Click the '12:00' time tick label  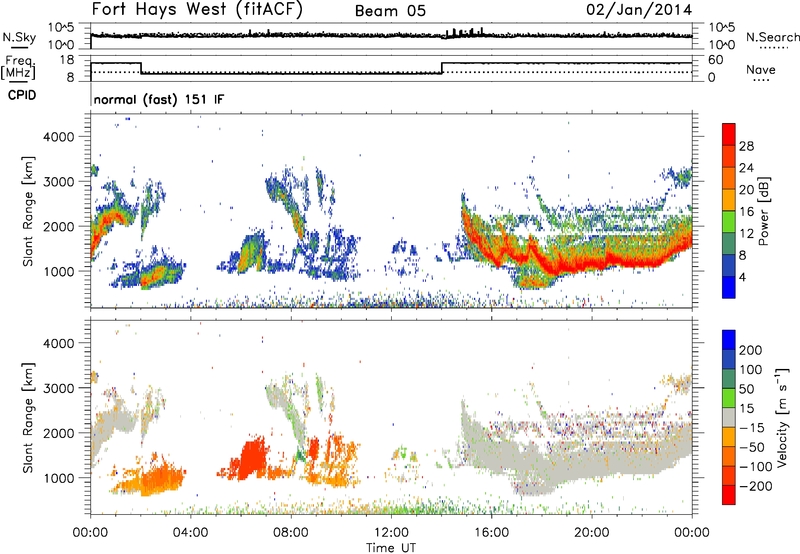pos(391,533)
